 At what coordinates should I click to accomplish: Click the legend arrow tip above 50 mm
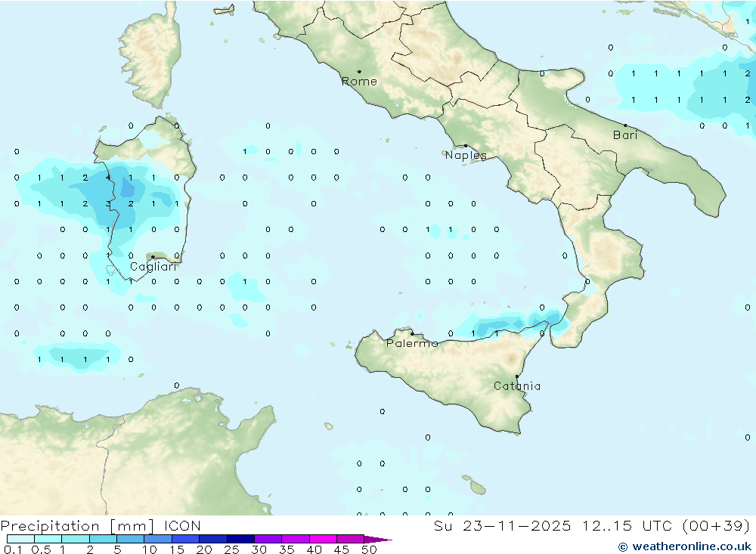coord(379,539)
